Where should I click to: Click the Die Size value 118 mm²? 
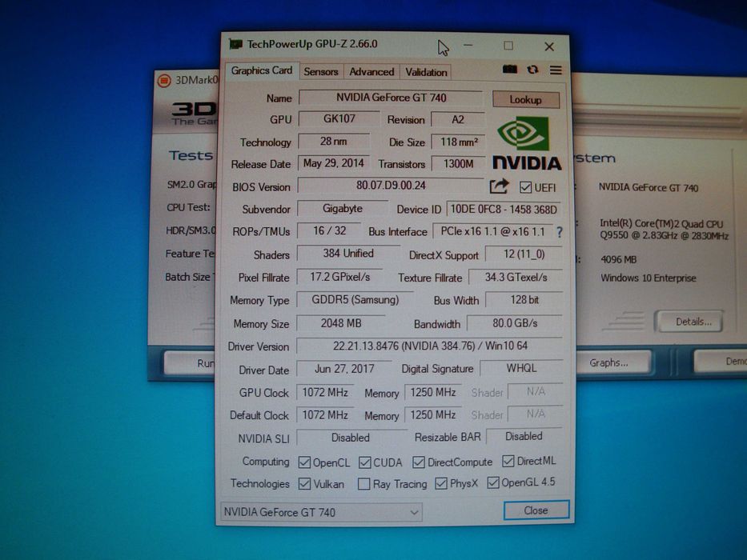coord(458,142)
